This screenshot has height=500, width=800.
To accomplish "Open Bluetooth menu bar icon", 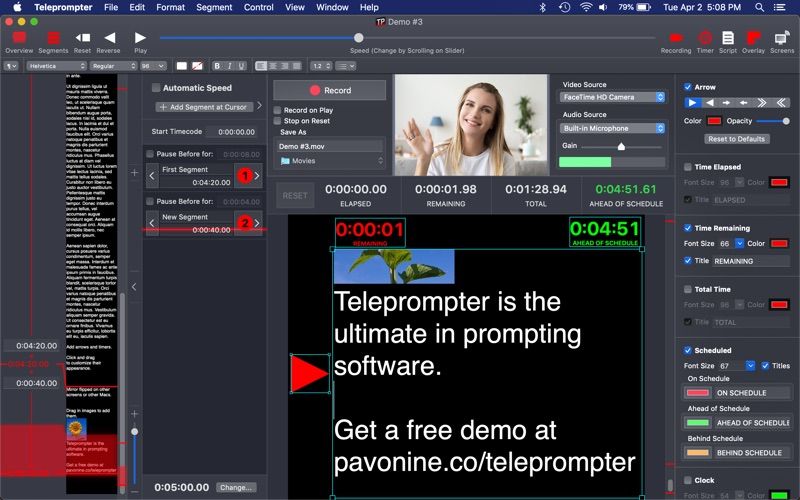I will pos(543,7).
